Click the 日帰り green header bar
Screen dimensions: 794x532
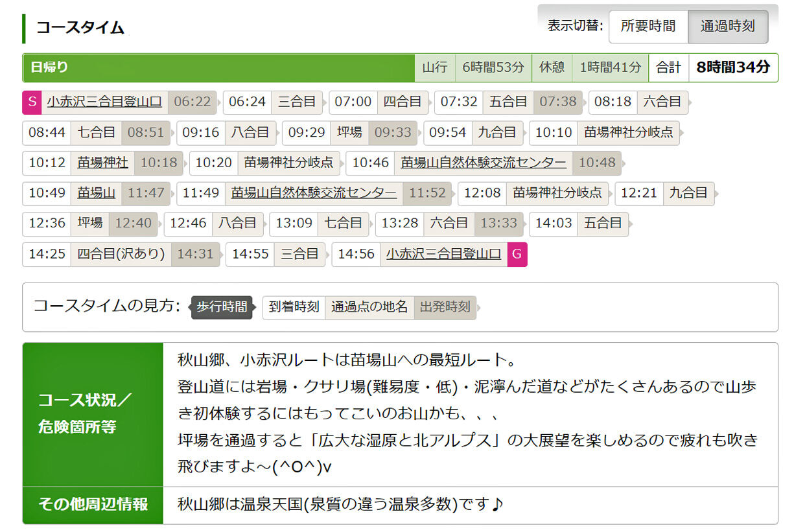pyautogui.click(x=219, y=67)
